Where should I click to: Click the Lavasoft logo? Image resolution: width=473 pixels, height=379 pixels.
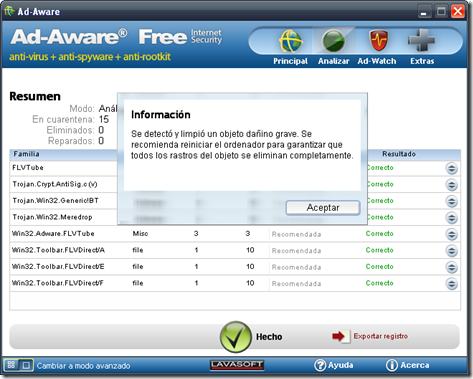coord(237,365)
